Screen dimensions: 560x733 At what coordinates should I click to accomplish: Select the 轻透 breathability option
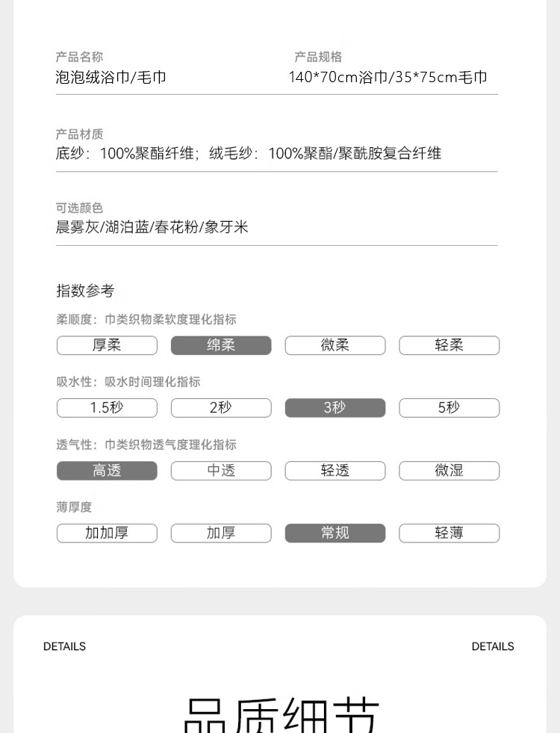point(335,471)
